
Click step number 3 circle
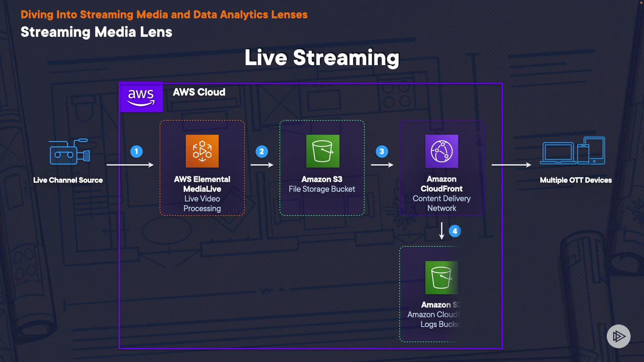382,152
